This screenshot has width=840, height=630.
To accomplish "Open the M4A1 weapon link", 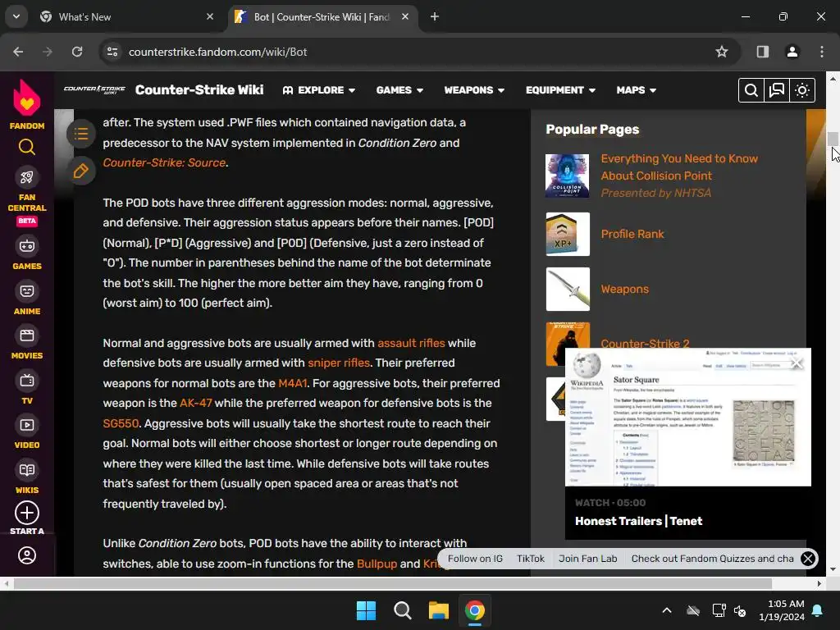I will tap(293, 383).
